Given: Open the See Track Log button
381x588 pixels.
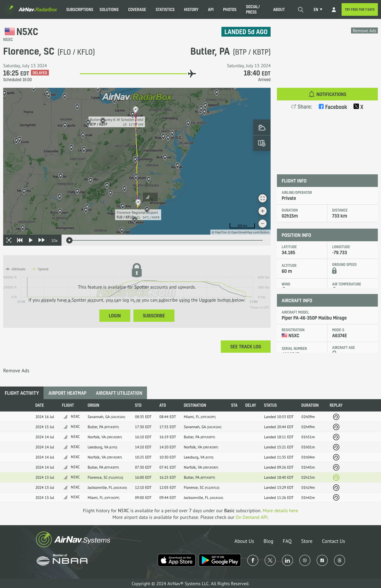Looking at the screenshot, I should 246,347.
